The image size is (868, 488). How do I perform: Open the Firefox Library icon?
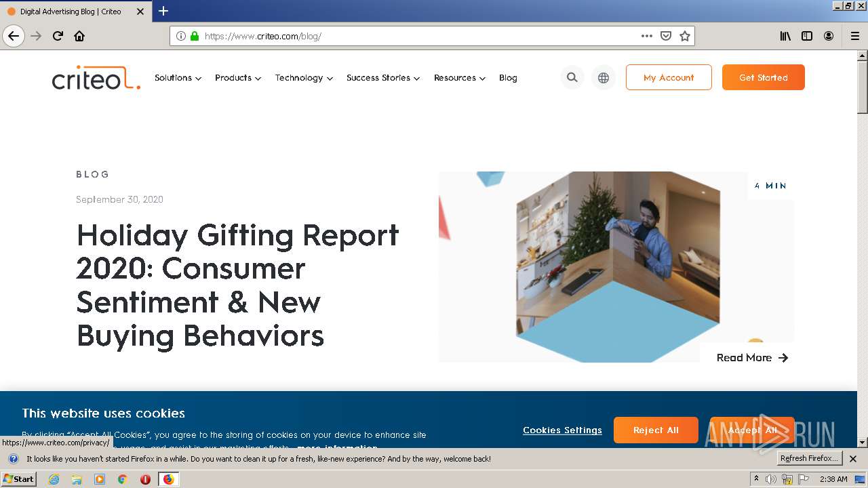[x=785, y=36]
